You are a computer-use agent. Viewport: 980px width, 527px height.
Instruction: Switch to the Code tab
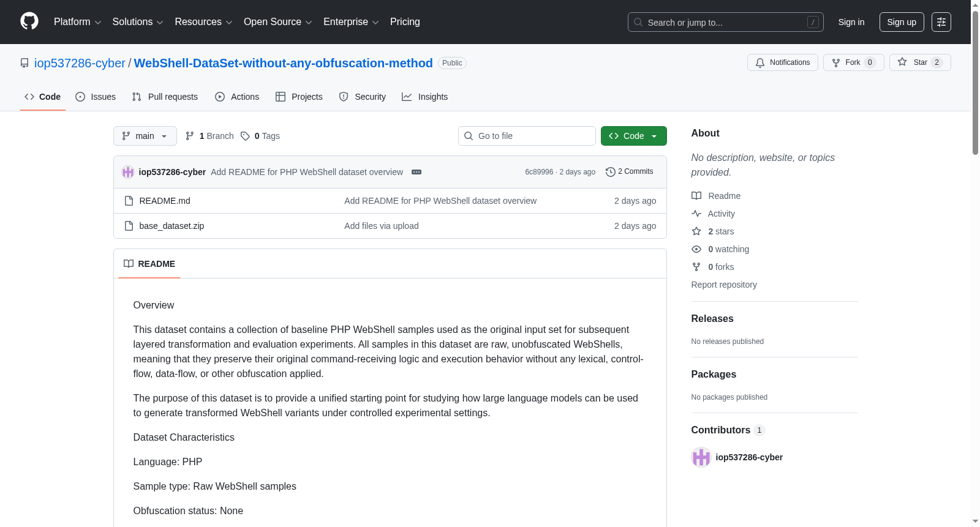tap(43, 97)
